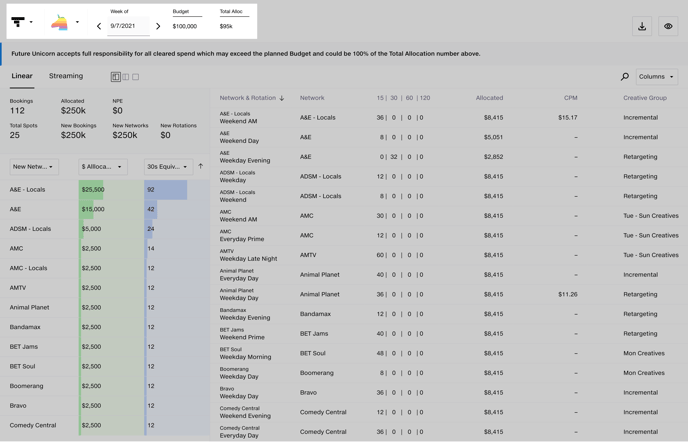The image size is (688, 442).
Task: Click the download icon button
Action: (x=642, y=26)
